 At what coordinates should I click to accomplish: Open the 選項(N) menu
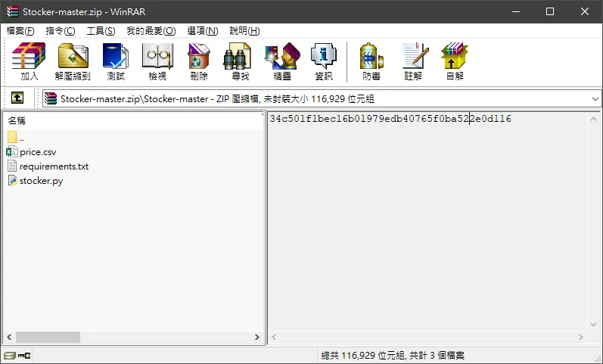point(203,31)
